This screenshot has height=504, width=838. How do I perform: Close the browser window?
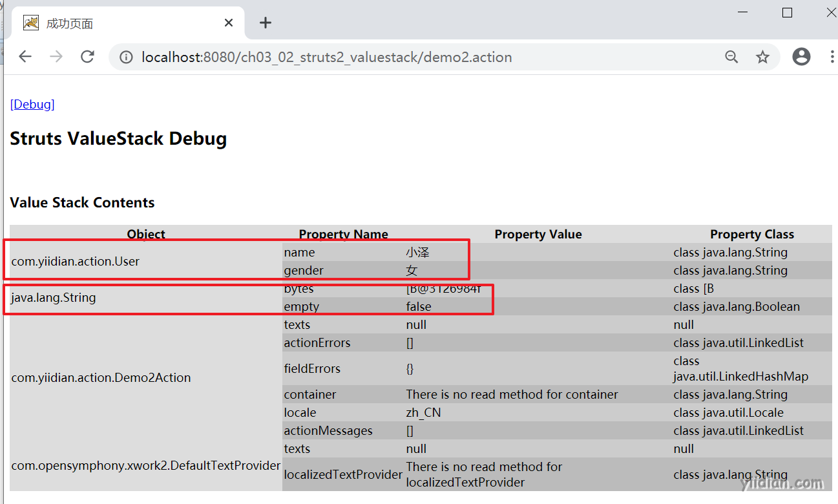(830, 12)
